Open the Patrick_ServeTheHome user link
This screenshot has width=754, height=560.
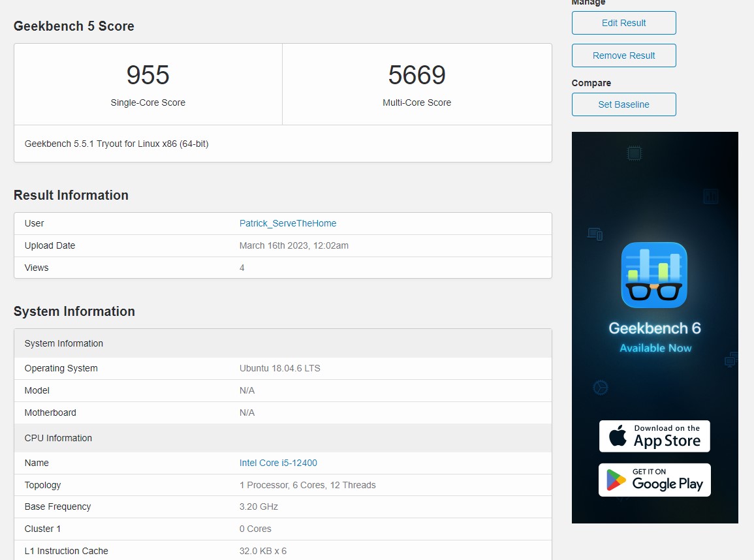(287, 223)
